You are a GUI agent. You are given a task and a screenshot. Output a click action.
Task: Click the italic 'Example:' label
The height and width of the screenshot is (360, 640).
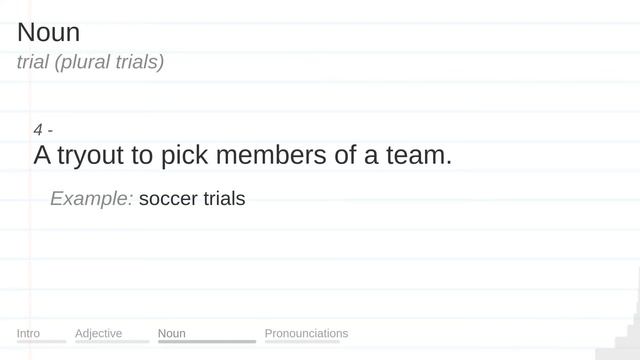(x=91, y=199)
